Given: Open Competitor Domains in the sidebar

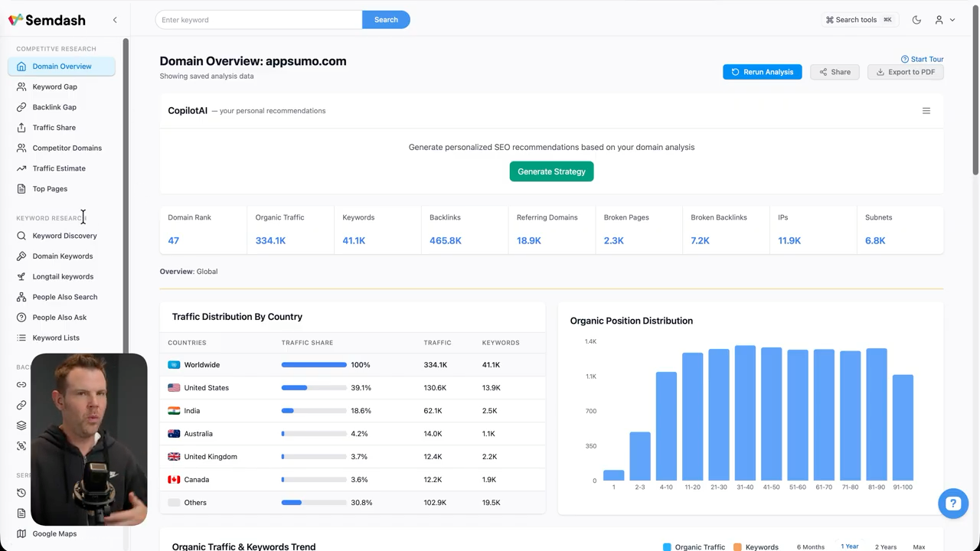Looking at the screenshot, I should click(67, 148).
